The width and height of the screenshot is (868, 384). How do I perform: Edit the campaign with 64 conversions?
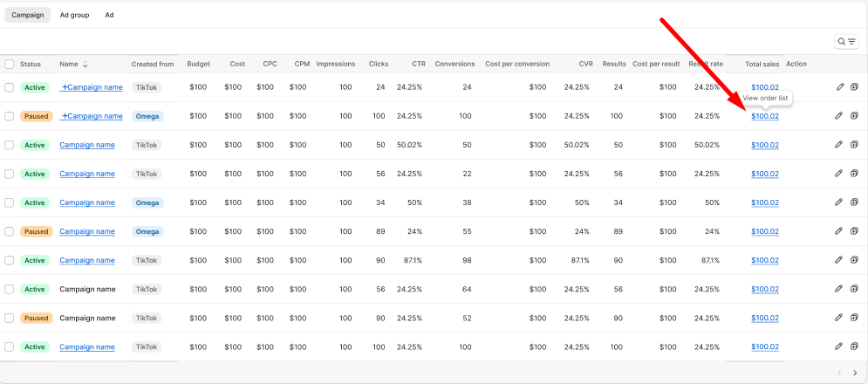click(839, 289)
